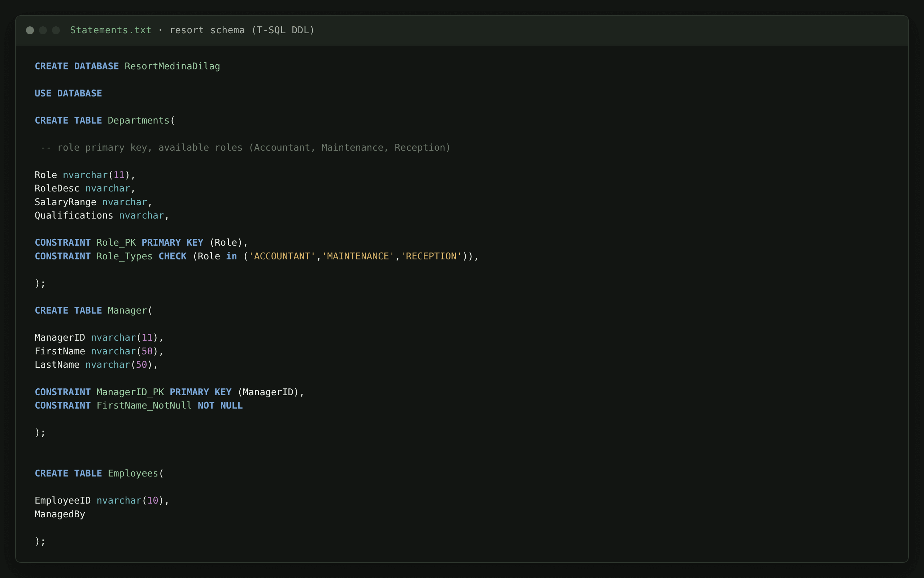924x578 pixels.
Task: Click the string 'MAINTENANCE'
Action: (358, 256)
